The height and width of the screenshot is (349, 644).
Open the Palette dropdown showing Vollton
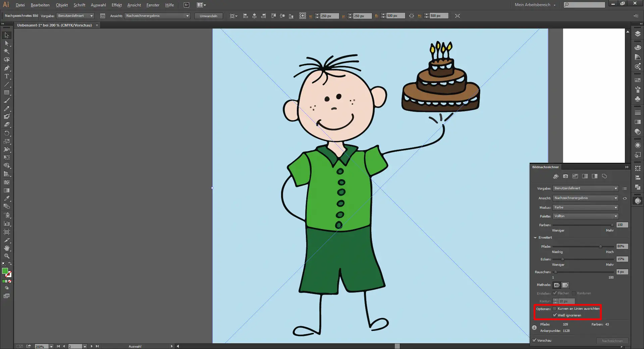(x=585, y=216)
